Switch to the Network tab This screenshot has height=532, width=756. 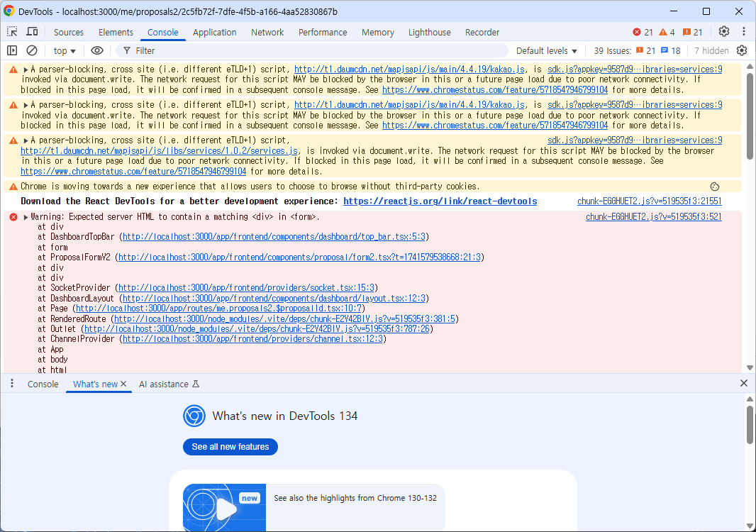click(267, 32)
